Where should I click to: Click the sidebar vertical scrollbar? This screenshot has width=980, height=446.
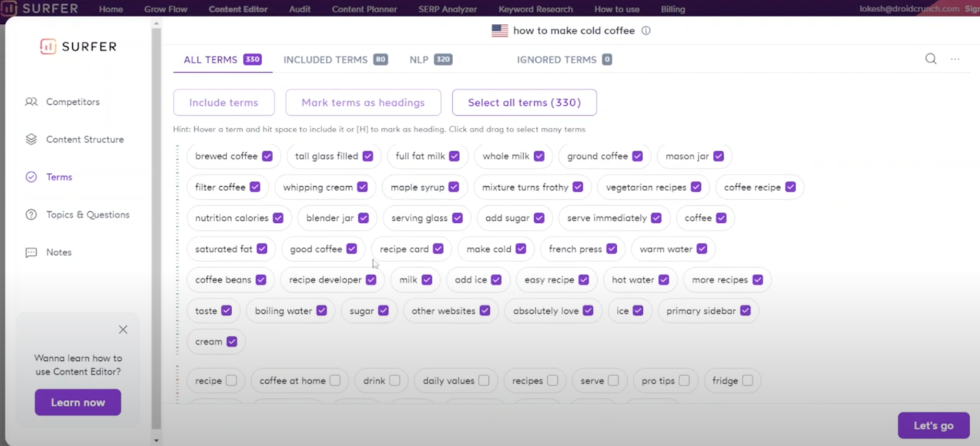(x=156, y=228)
